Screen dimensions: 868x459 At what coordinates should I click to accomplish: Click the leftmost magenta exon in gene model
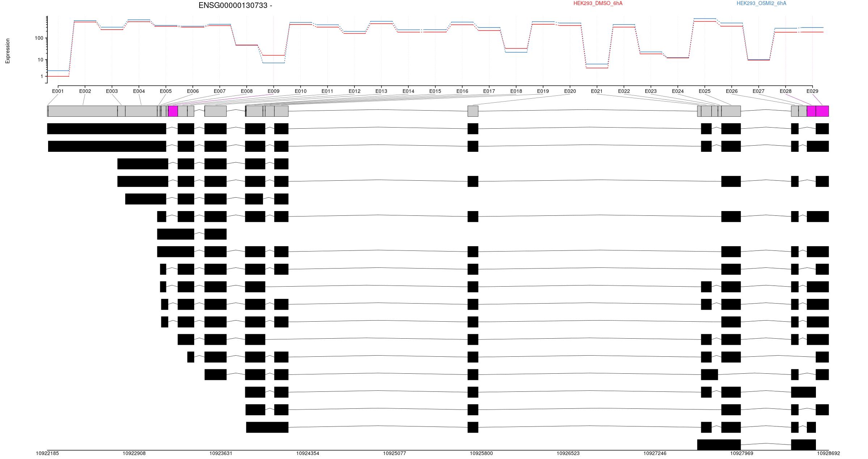tap(173, 111)
